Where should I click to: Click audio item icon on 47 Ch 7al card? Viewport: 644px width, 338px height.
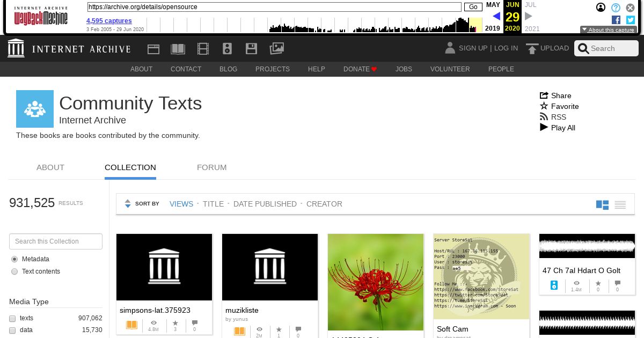pyautogui.click(x=554, y=285)
